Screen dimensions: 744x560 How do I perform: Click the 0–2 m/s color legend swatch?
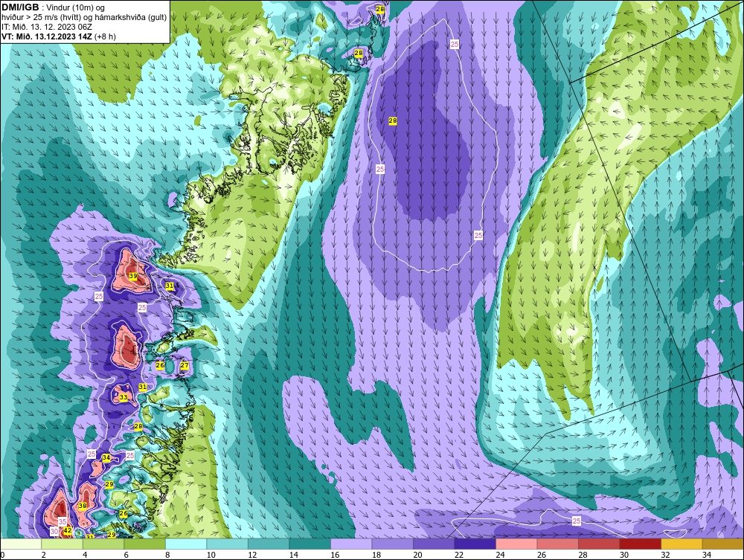point(21,544)
